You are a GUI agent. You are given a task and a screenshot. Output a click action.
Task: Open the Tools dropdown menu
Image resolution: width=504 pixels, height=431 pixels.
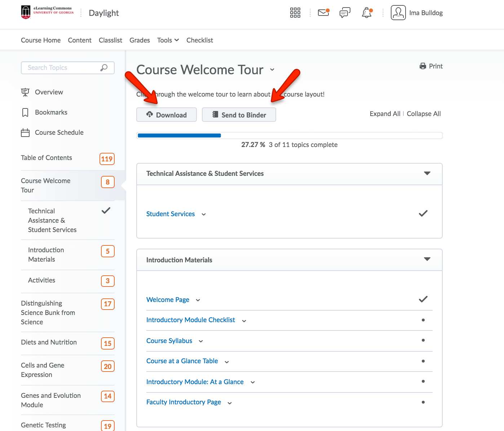pos(168,40)
